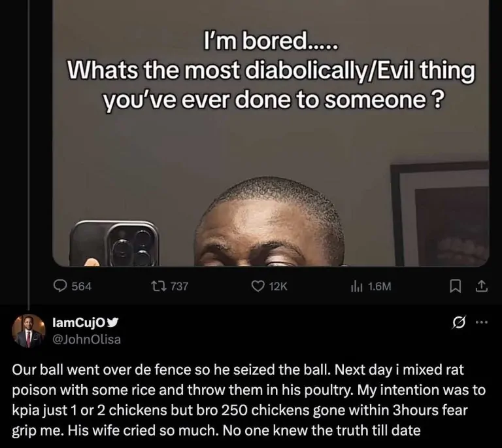This screenshot has width=502, height=448.
Task: Click the reply speech bubble icon
Action: pos(60,286)
